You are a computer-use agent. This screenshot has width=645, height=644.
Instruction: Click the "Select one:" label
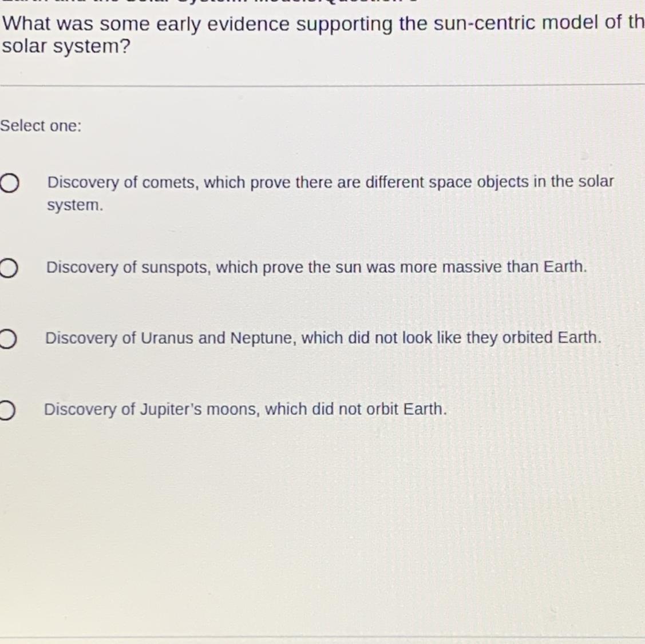(x=41, y=126)
